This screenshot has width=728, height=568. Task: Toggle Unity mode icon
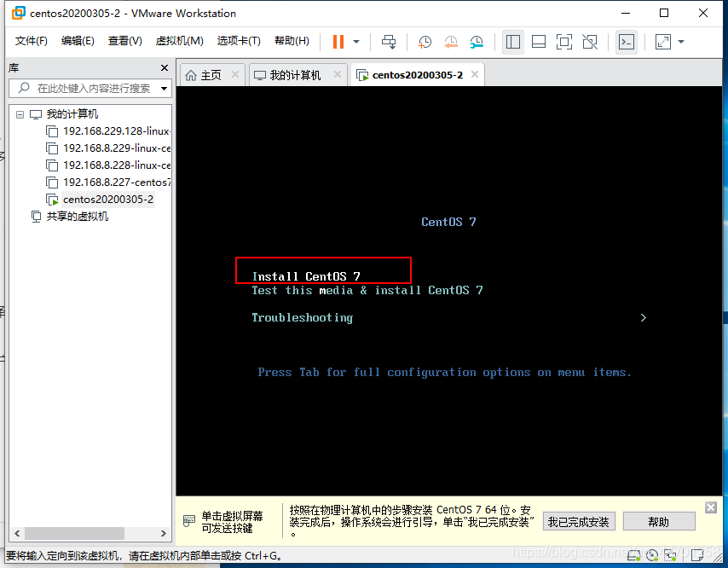pos(590,42)
